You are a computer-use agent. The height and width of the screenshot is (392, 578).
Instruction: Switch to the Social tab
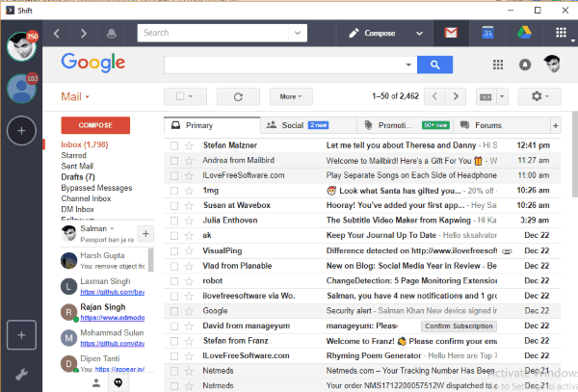pyautogui.click(x=308, y=125)
